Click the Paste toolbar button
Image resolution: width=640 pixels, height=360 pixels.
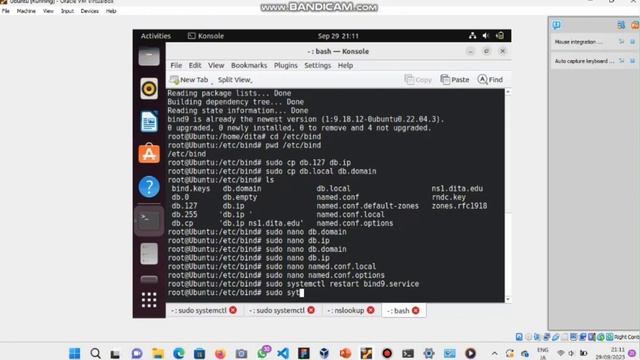[455, 80]
